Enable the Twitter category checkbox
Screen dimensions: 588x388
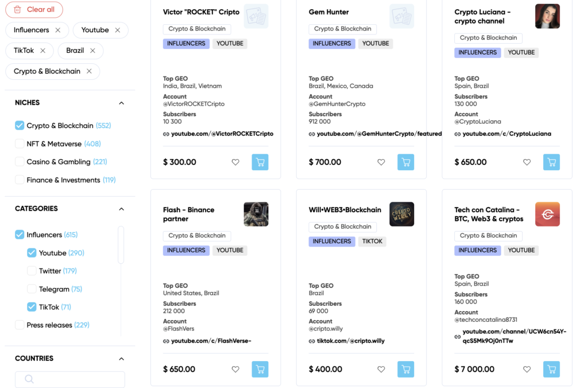[x=32, y=271]
